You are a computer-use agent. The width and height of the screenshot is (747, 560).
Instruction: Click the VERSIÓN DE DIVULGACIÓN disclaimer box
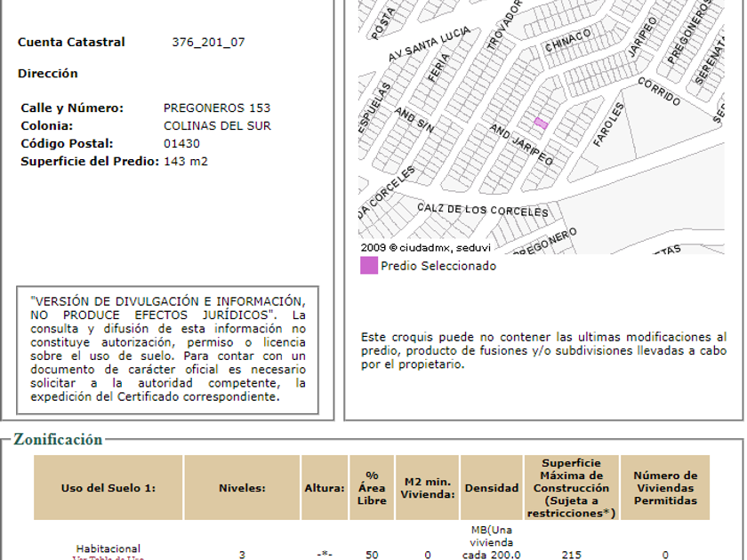click(168, 350)
